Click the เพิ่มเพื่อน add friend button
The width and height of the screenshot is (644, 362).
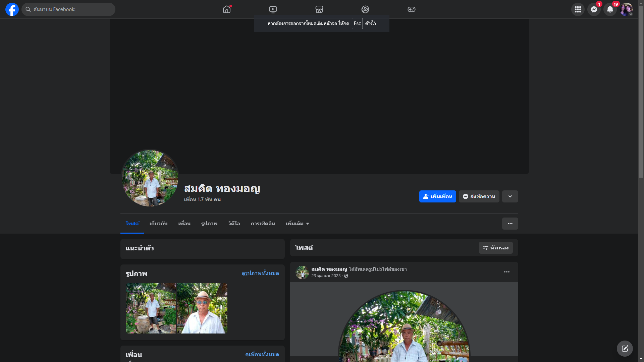coord(437,196)
